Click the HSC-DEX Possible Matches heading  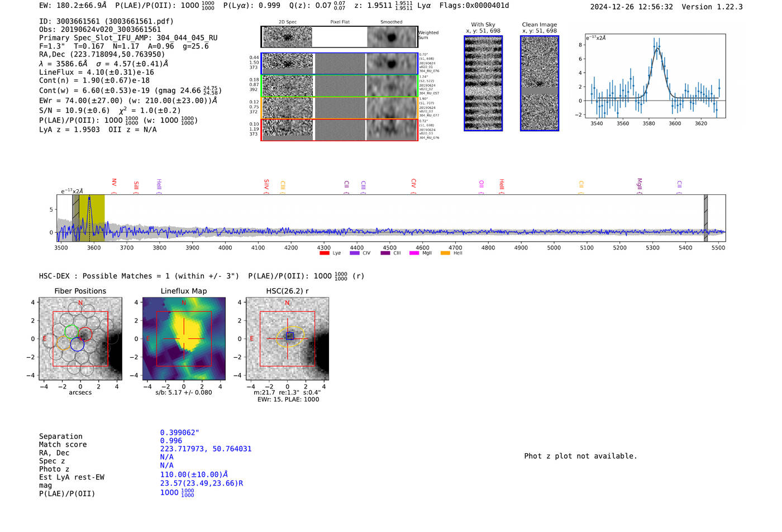pos(139,276)
